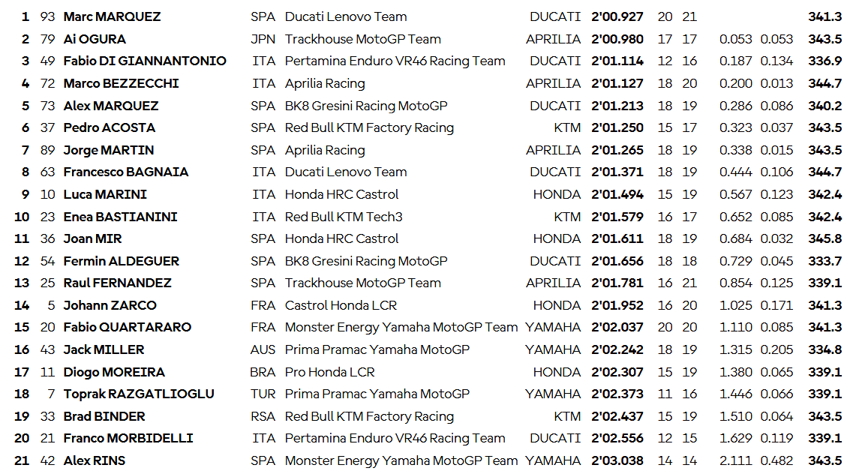Select Jorge MARTIN's gap value 0.338
868x474 pixels.
(734, 150)
